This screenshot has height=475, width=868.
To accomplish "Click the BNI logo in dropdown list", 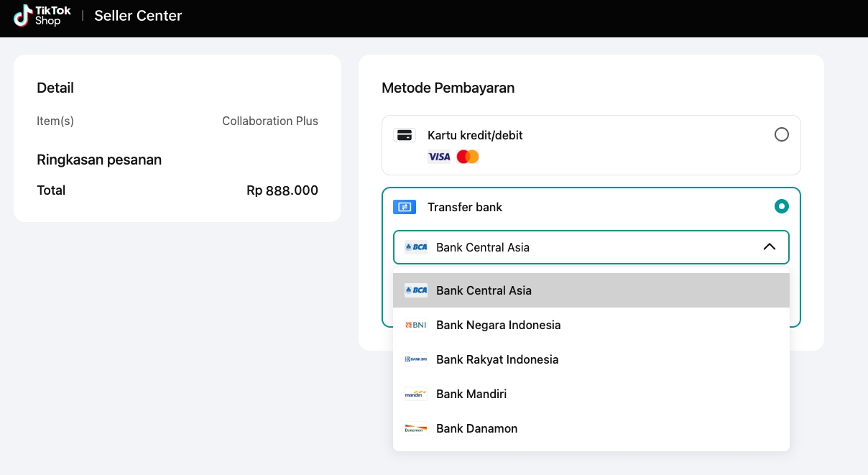I will click(416, 325).
